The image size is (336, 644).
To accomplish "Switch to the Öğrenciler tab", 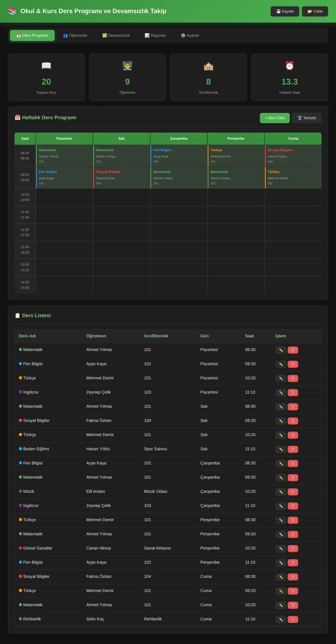I will tap(75, 36).
